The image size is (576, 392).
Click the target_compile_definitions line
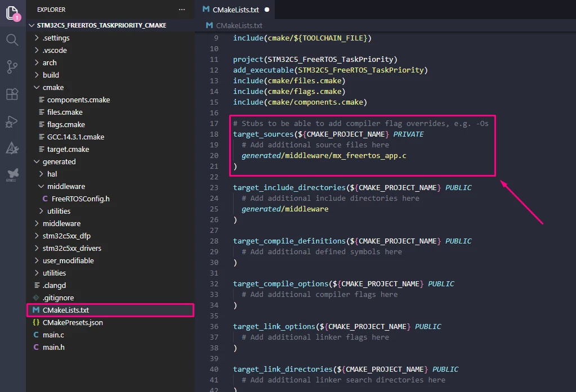tap(352, 241)
